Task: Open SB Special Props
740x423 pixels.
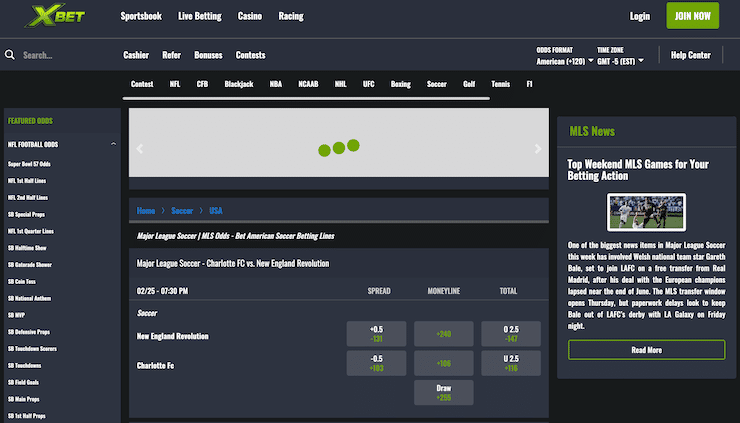Action: click(26, 214)
